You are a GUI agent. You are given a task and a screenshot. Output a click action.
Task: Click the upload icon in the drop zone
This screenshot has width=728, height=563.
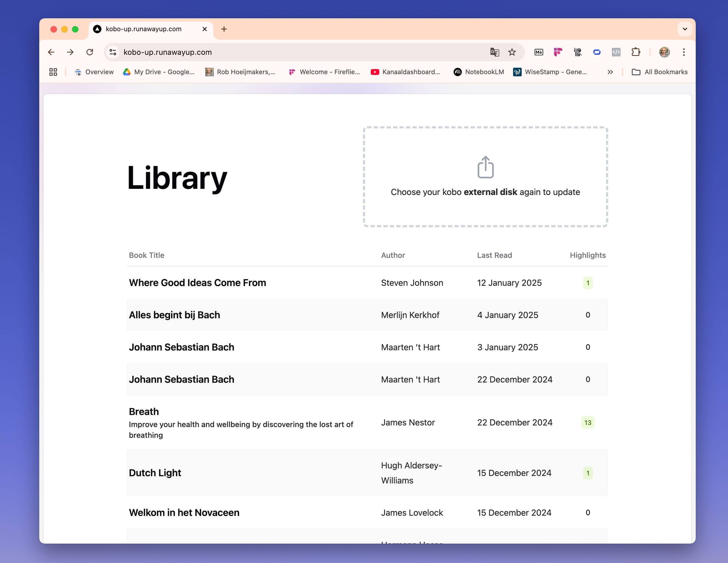485,167
